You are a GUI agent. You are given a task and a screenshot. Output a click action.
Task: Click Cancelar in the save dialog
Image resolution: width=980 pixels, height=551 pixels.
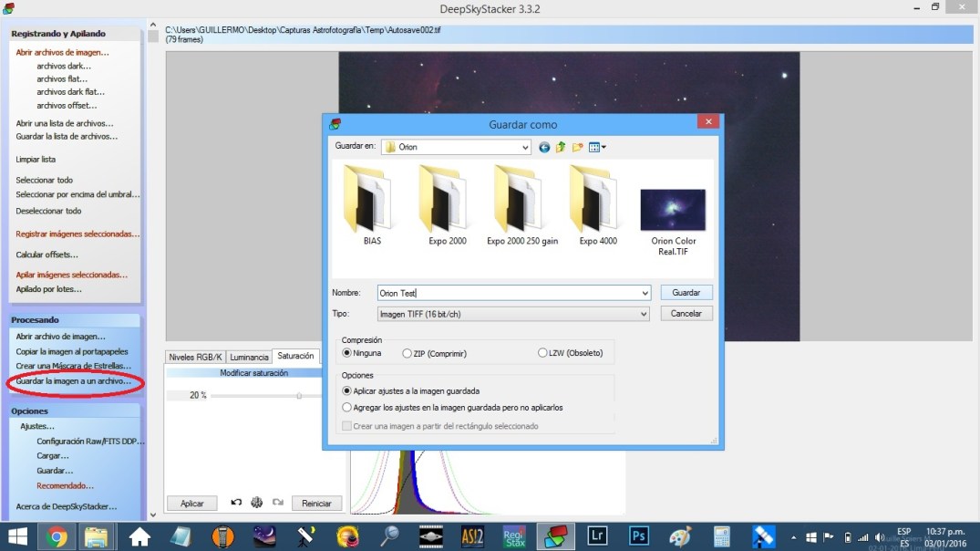(686, 314)
